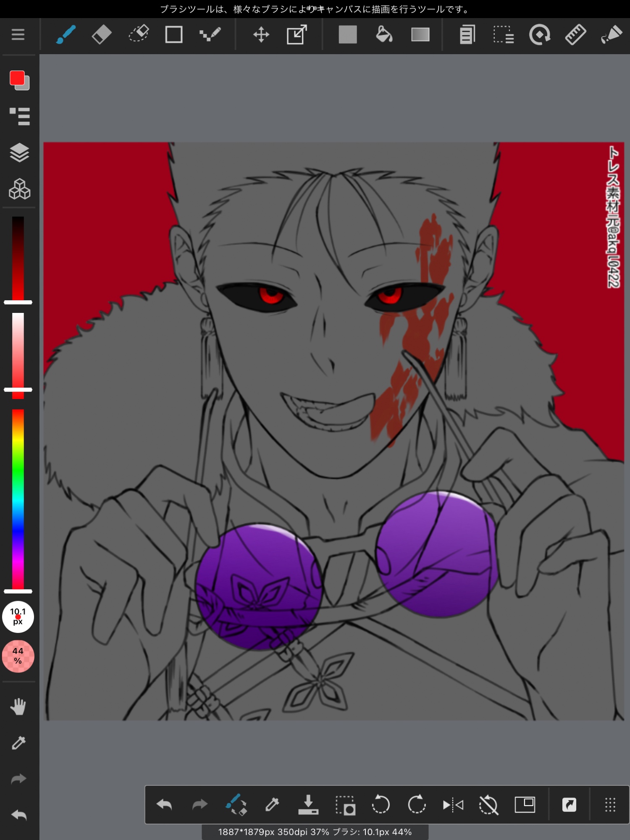
Task: Open the Transform tool
Action: click(297, 34)
